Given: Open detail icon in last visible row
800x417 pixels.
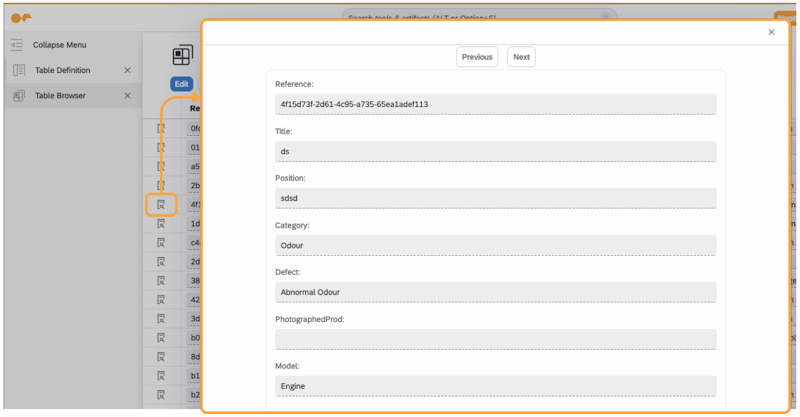Looking at the screenshot, I should [x=160, y=395].
